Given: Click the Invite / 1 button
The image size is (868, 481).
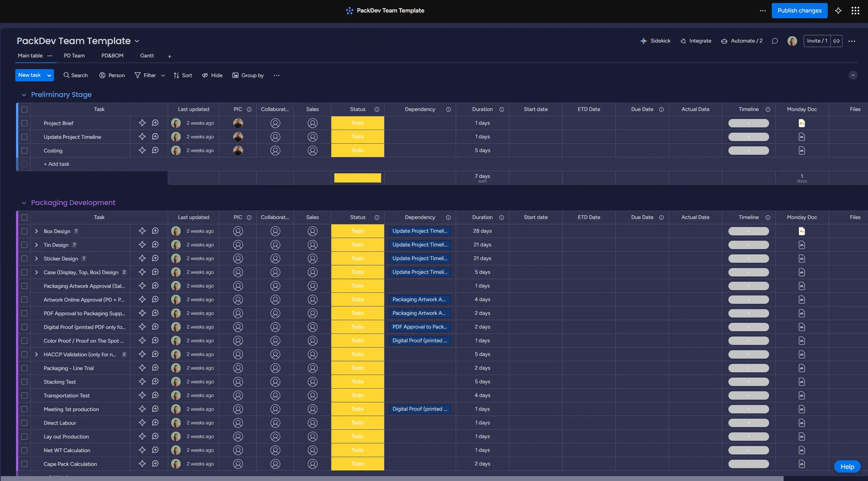Looking at the screenshot, I should tap(816, 41).
